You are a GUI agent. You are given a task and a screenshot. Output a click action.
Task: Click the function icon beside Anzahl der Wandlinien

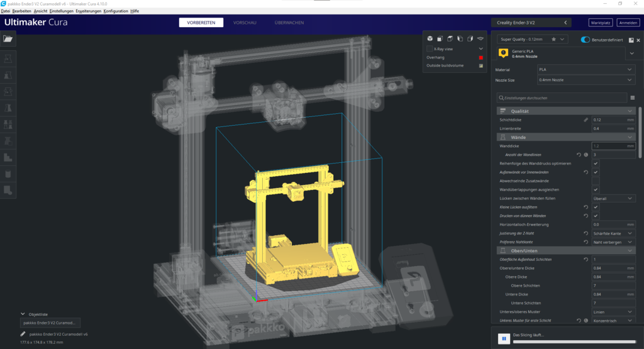(586, 155)
